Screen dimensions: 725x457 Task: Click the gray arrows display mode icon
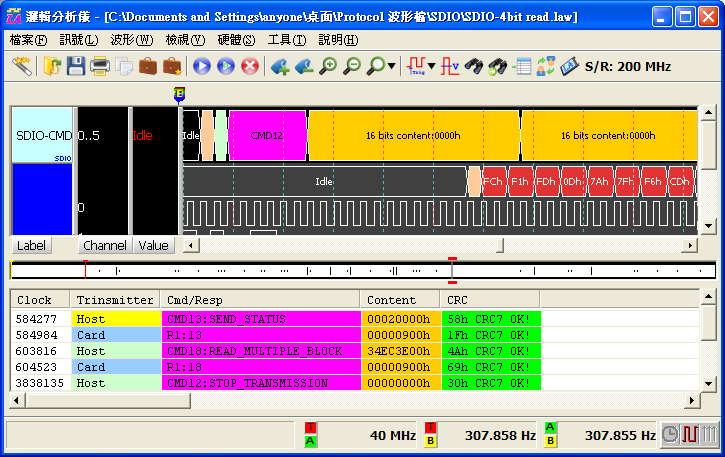pyautogui.click(x=709, y=434)
